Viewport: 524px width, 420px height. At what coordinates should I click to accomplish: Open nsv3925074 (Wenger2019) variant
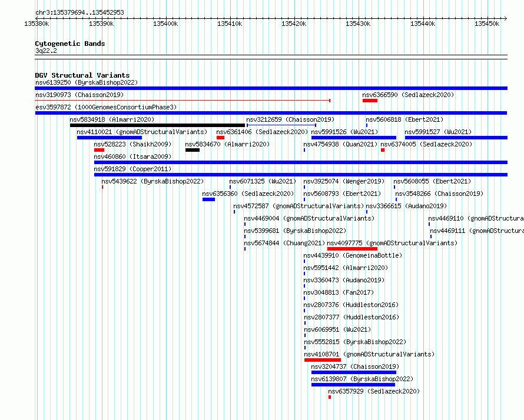click(344, 181)
